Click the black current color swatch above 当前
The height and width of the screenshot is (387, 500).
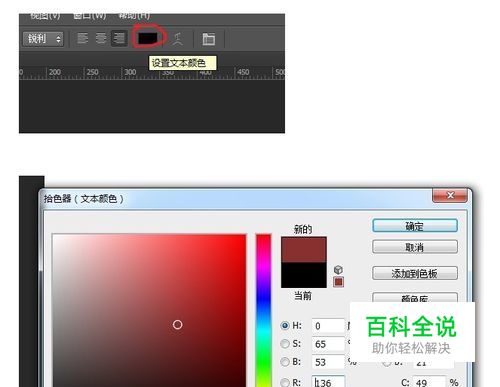click(304, 275)
